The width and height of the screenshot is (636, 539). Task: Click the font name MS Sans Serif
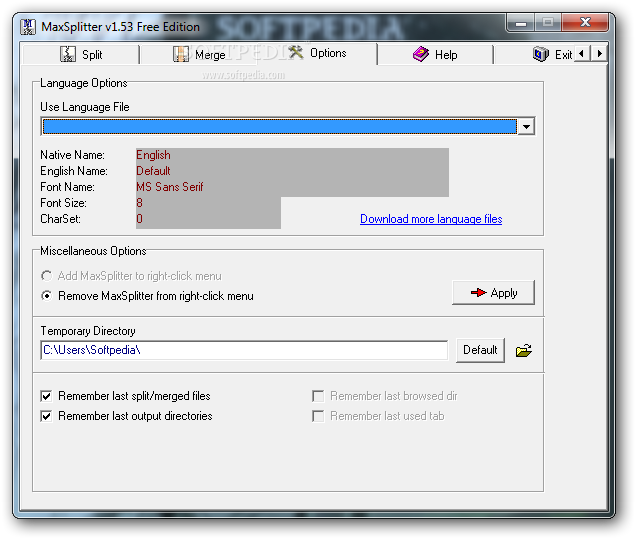(170, 187)
